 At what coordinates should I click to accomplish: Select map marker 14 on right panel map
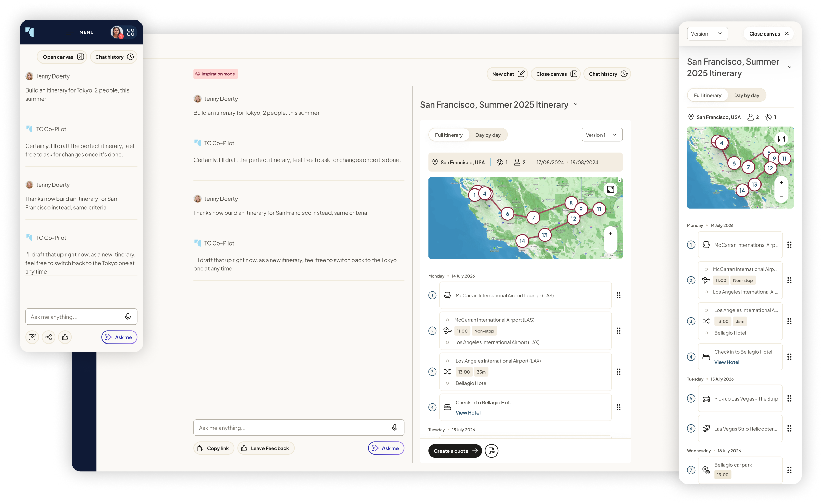[x=742, y=191]
